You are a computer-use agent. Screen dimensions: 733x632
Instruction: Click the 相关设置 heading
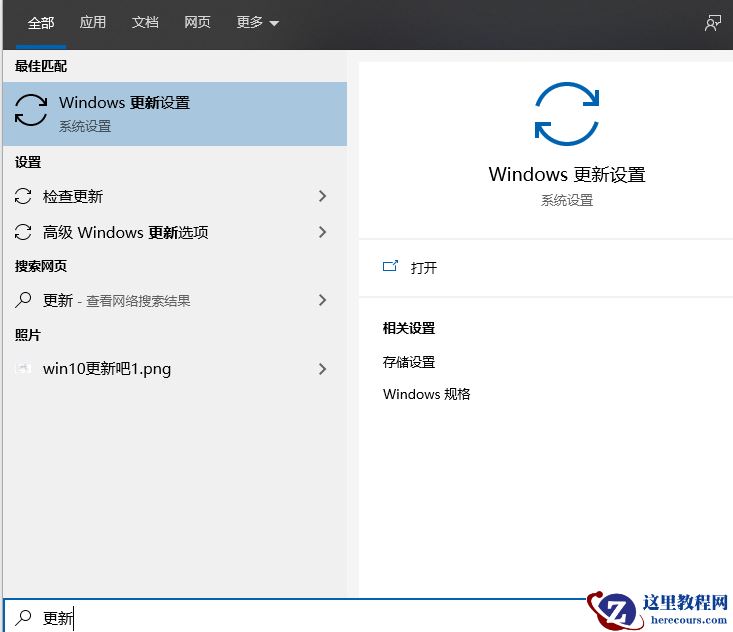(x=409, y=328)
